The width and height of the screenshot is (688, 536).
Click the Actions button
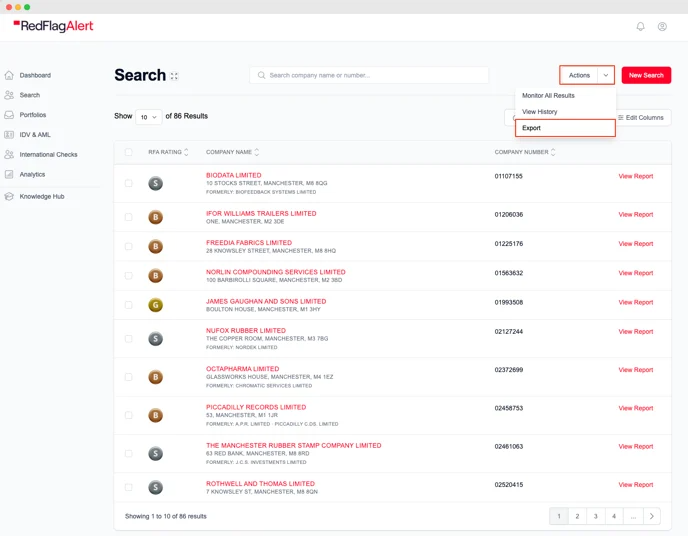pos(579,75)
